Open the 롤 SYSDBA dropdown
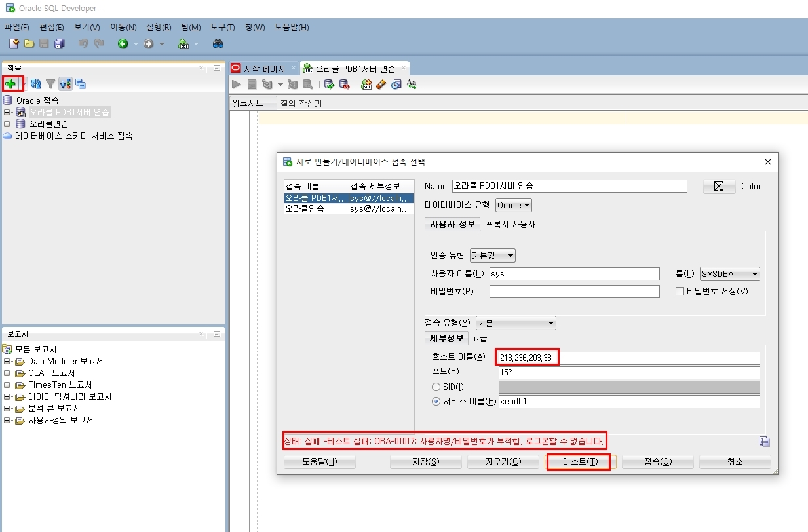Screen dimensions: 808x532 730,274
